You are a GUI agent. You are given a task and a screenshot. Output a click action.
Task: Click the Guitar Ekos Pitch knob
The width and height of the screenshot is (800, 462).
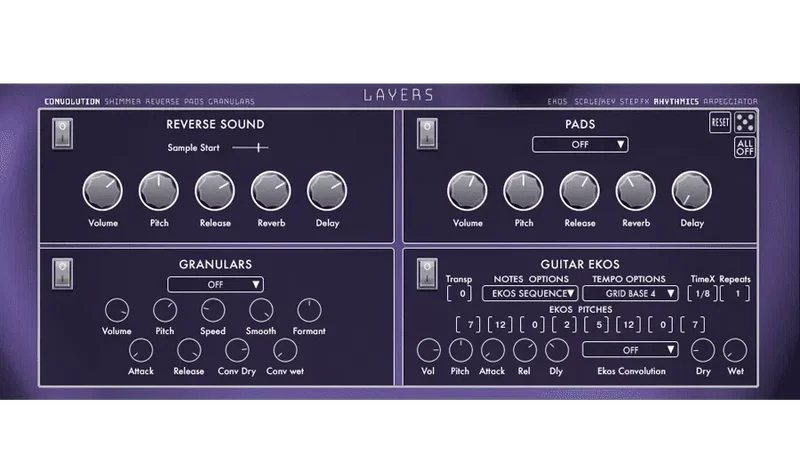tap(460, 351)
